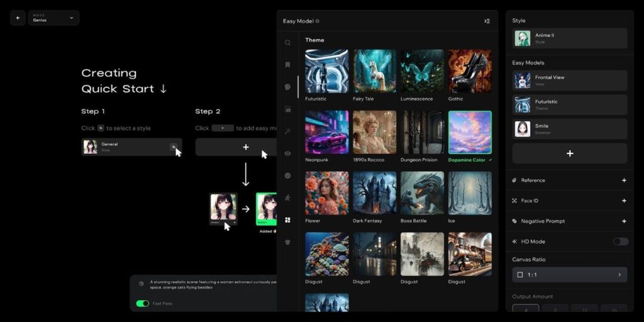Select the t-shirt clothing icon in sidebar
The width and height of the screenshot is (644, 322).
click(287, 242)
